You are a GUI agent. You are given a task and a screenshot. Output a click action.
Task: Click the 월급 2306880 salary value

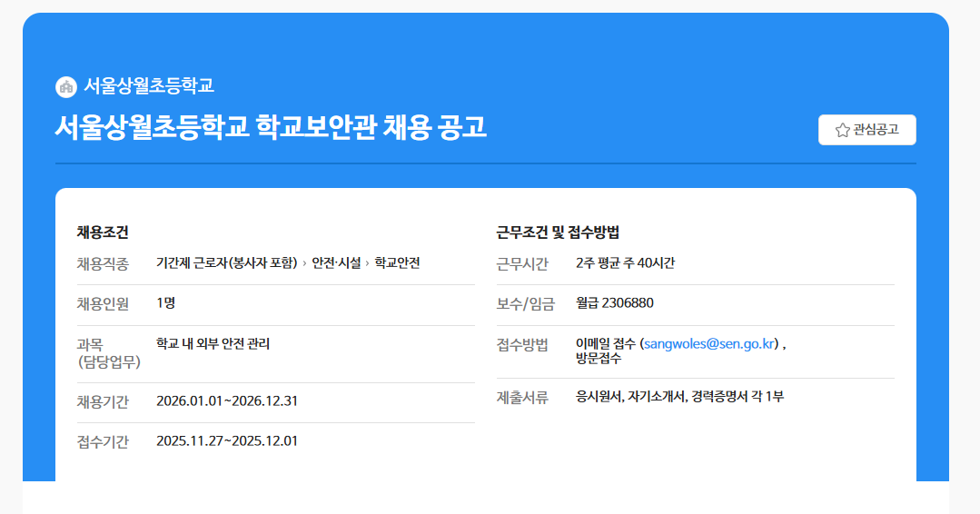point(614,303)
